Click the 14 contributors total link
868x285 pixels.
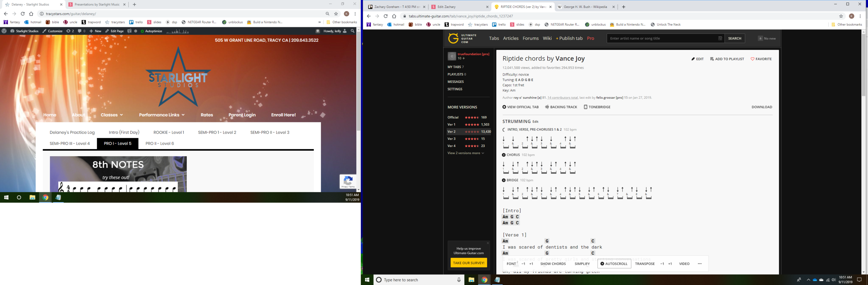click(x=562, y=98)
